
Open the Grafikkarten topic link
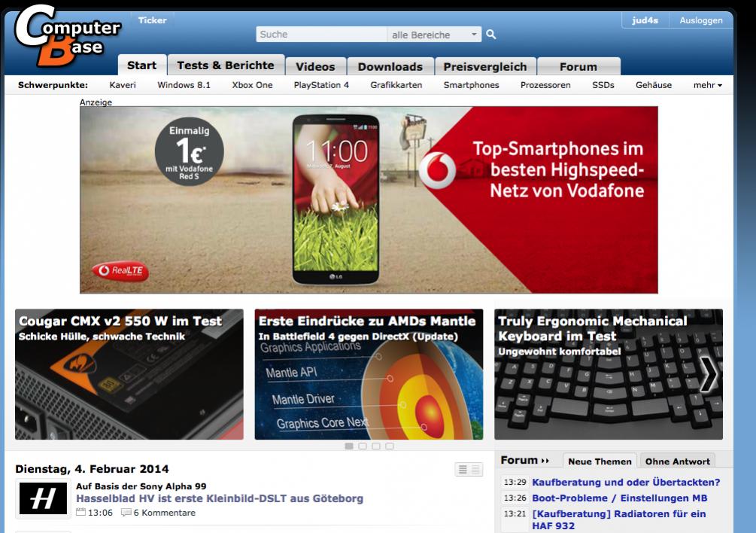point(396,85)
